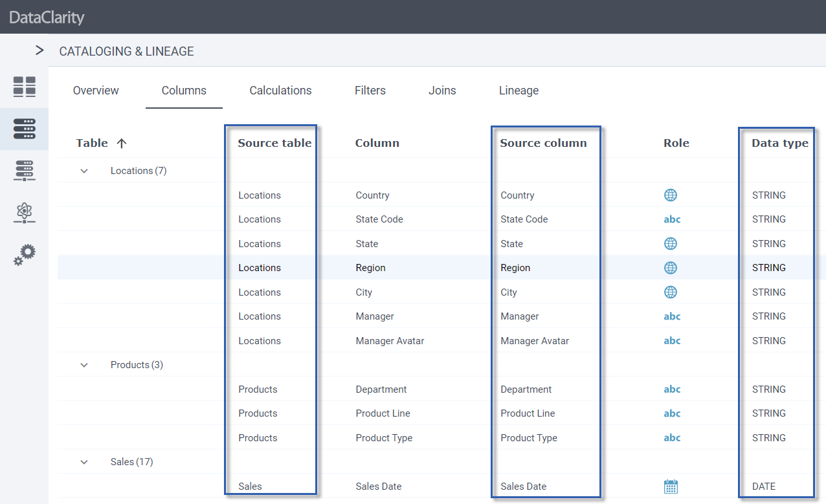Click the DATE data type cell
The image size is (826, 504).
(x=764, y=487)
